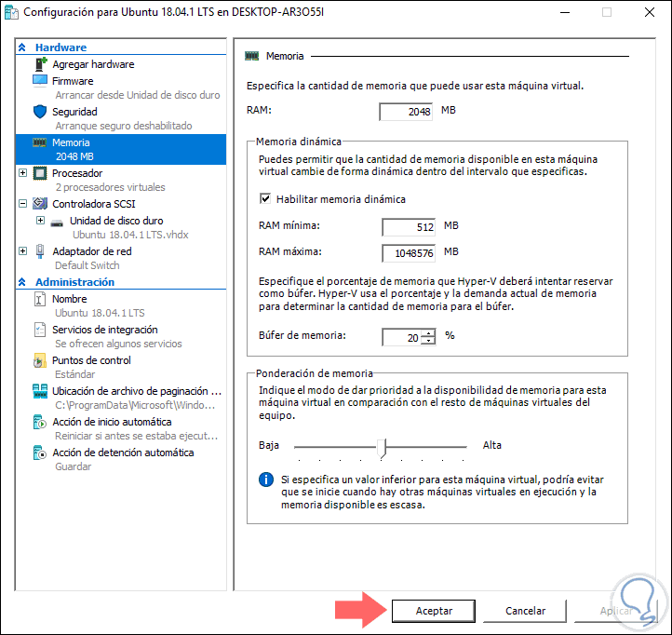Screen dimensions: 672x635
Task: Click in the Búfer de memoria value field
Action: pos(402,337)
